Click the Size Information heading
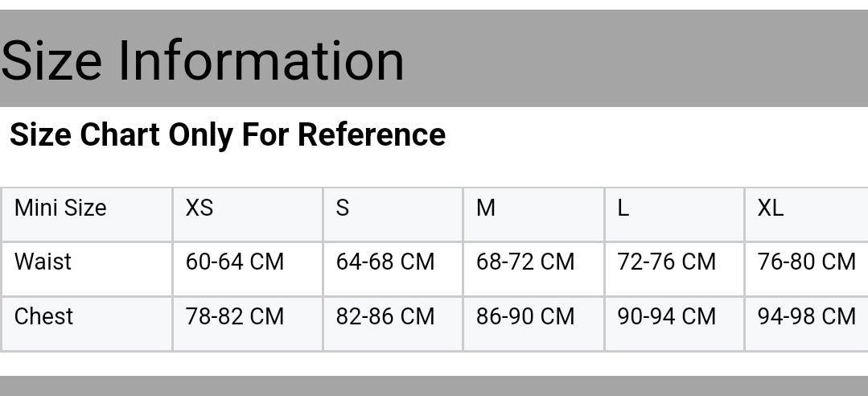The image size is (868, 396). tap(203, 61)
